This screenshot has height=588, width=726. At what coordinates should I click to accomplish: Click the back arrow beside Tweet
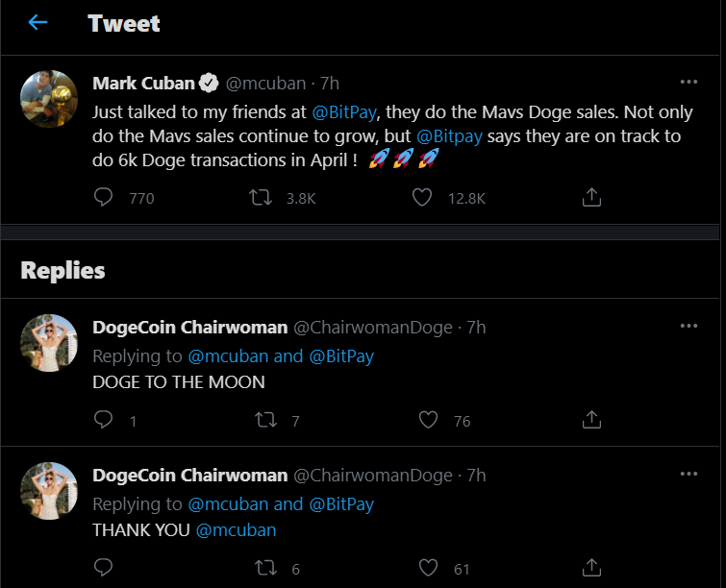pos(38,23)
